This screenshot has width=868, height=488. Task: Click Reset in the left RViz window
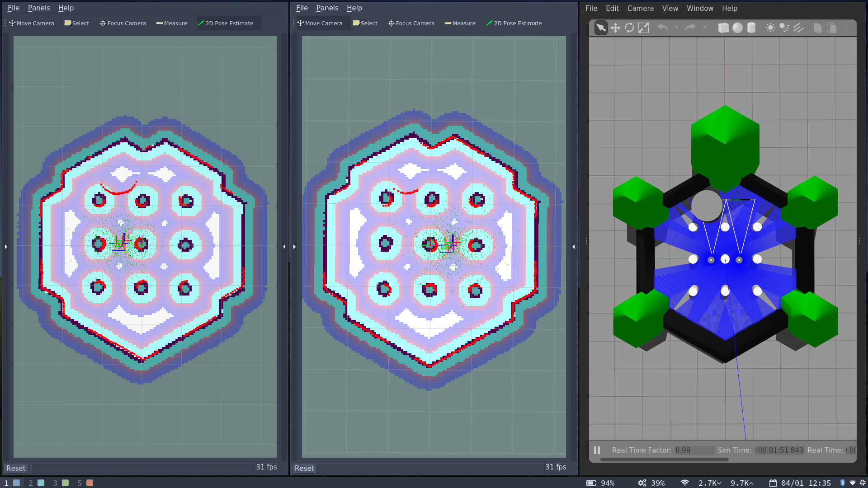[x=15, y=468]
